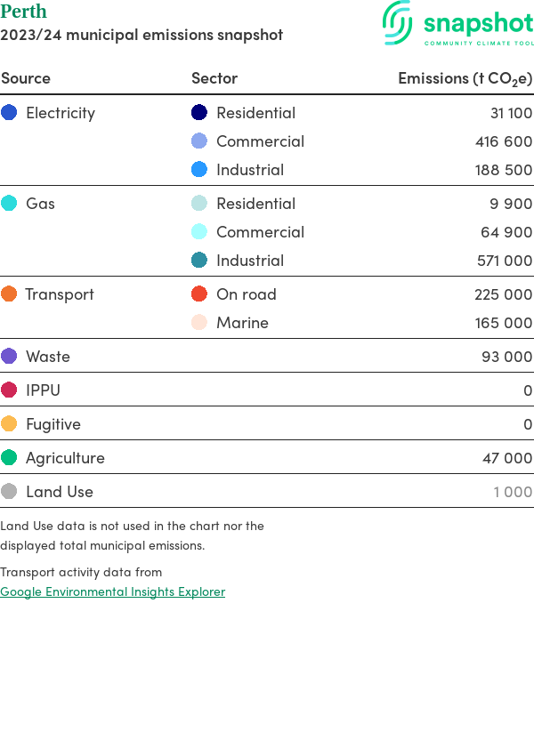Click the Source column header
534x756 pixels.
[x=26, y=78]
